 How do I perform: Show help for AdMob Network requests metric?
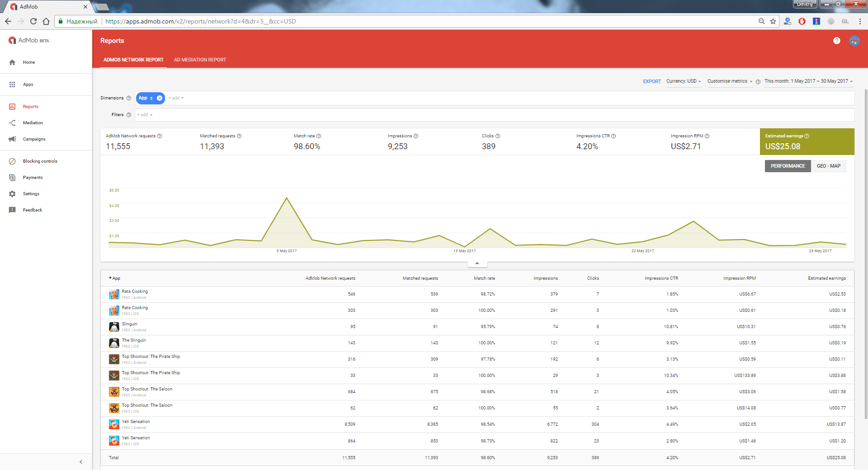point(160,136)
